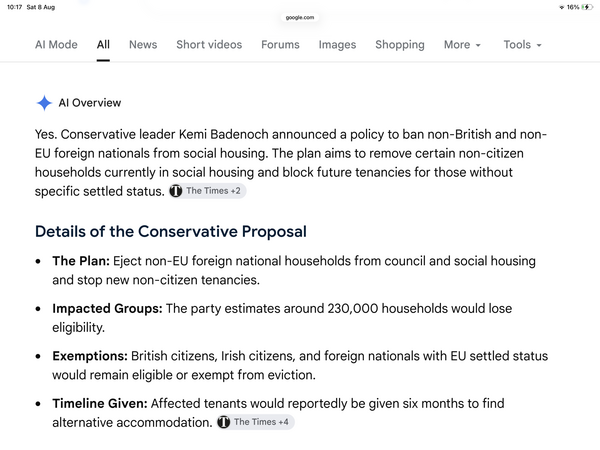Switch to the AI Mode tab

(x=56, y=45)
